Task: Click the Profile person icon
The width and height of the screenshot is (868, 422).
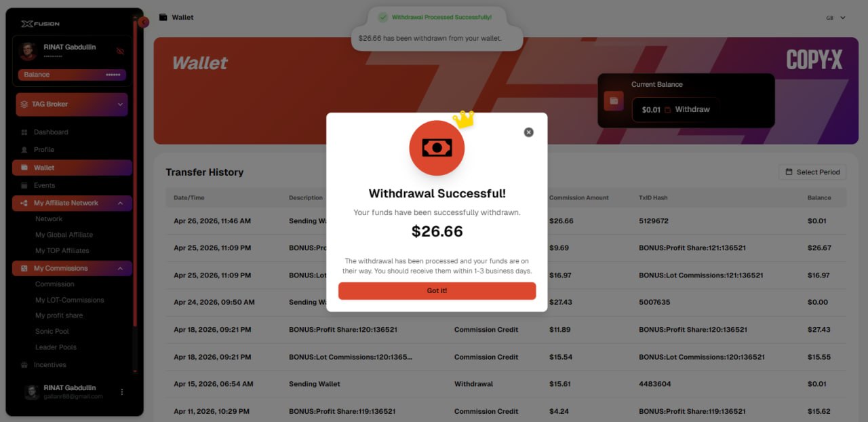Action: coord(24,150)
